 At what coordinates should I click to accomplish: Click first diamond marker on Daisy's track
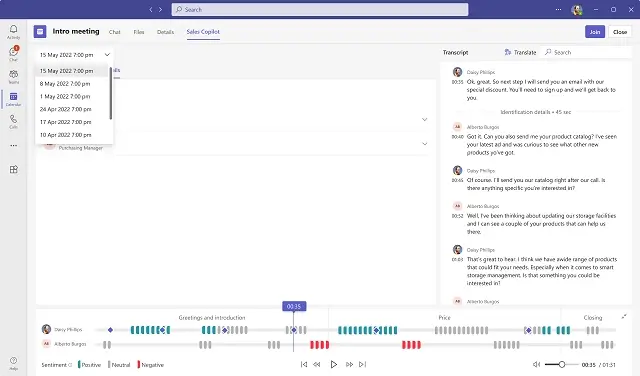(x=110, y=330)
